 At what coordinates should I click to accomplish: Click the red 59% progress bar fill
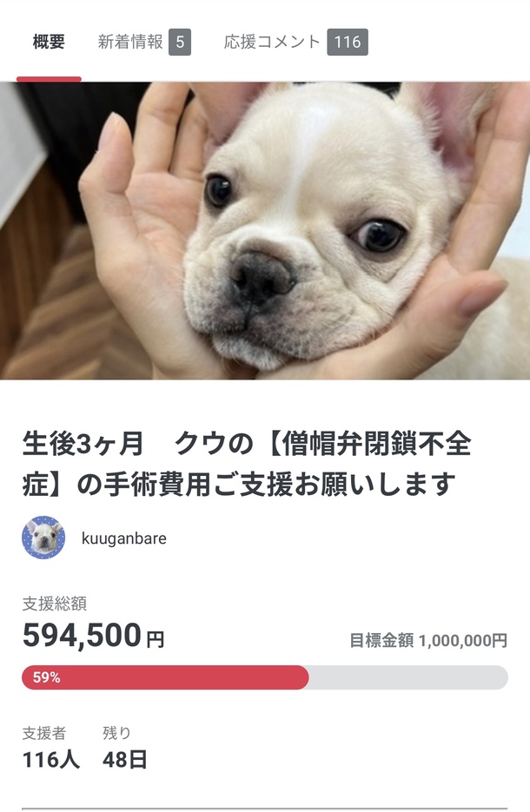(165, 677)
